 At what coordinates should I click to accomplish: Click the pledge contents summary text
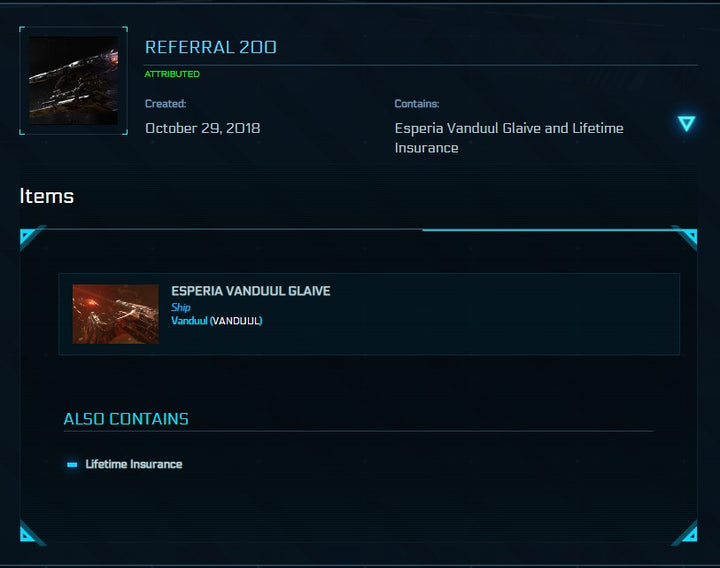pyautogui.click(x=509, y=138)
